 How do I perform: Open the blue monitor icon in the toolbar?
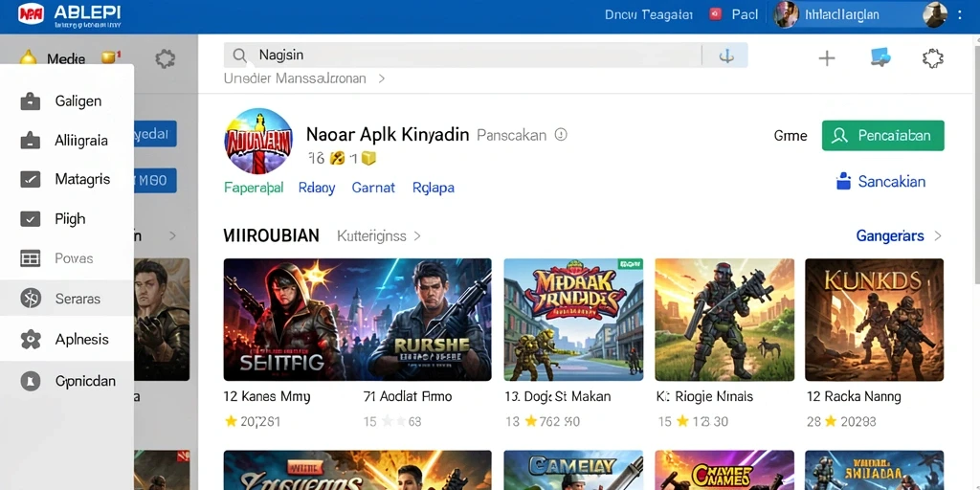point(880,57)
